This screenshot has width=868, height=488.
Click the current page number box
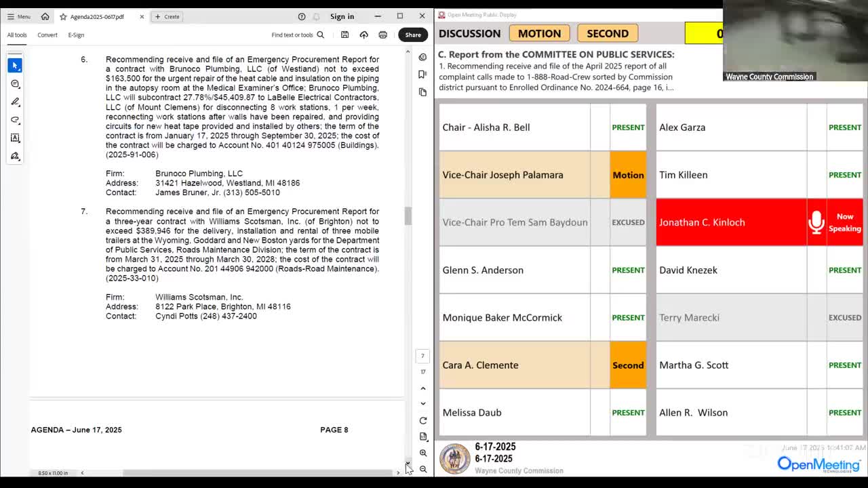pos(422,356)
